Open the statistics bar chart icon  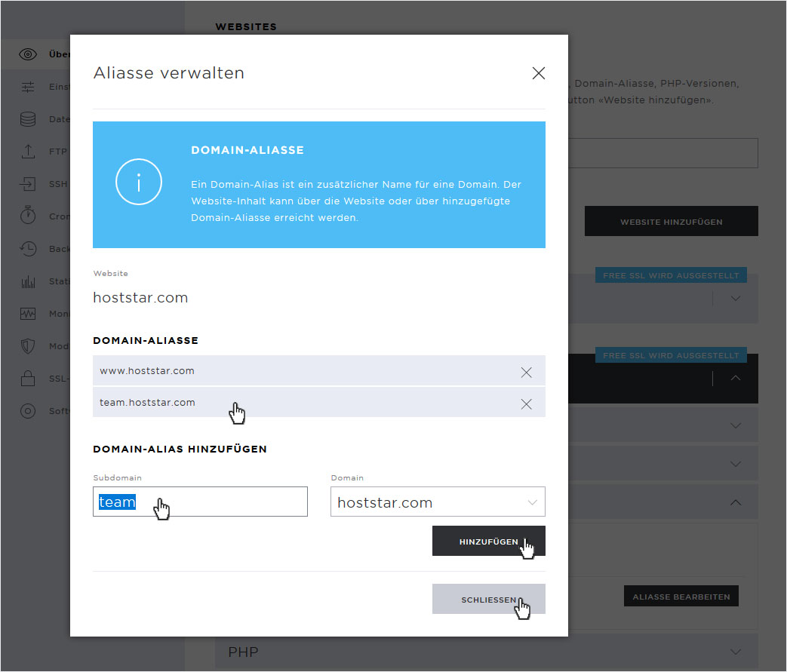[28, 281]
